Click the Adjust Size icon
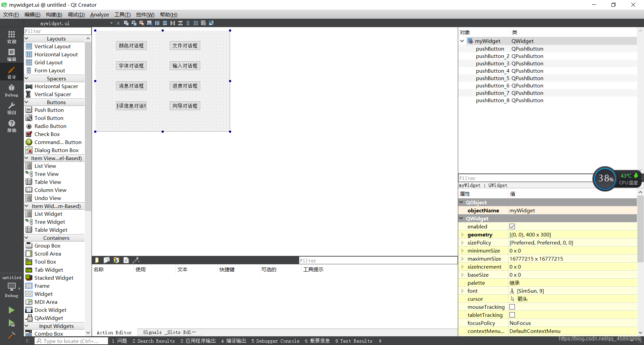 (211, 23)
